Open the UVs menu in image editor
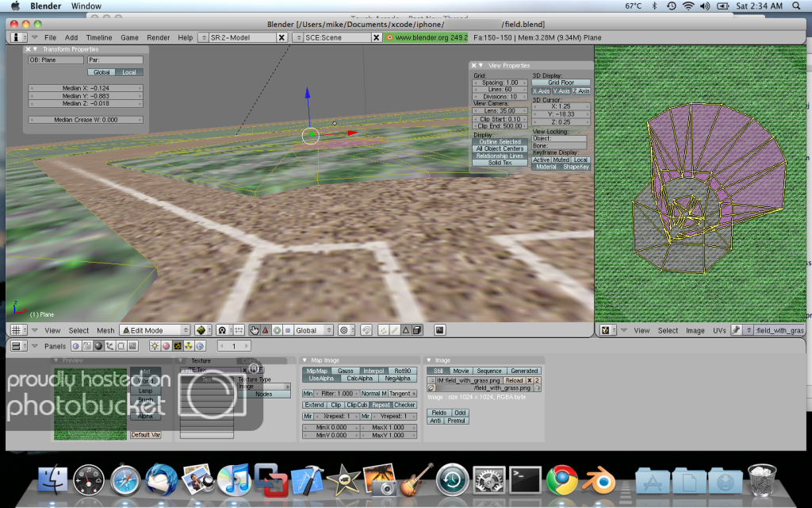The width and height of the screenshot is (812, 508). [x=719, y=331]
